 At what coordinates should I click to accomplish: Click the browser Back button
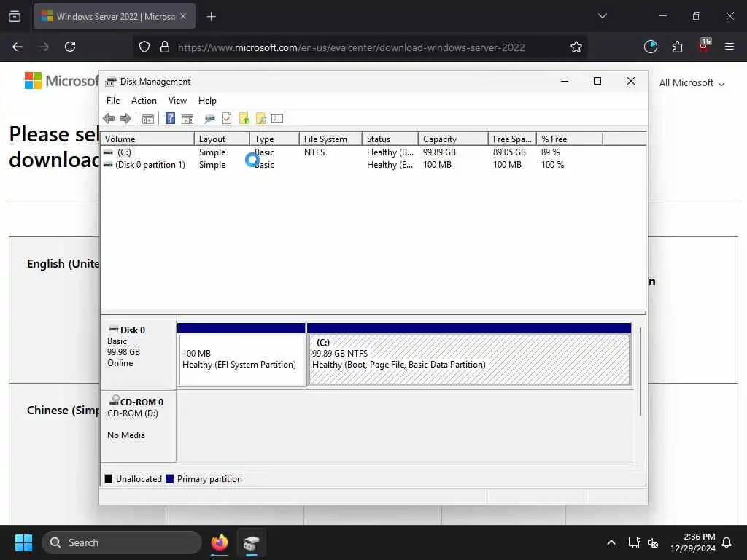tap(18, 47)
